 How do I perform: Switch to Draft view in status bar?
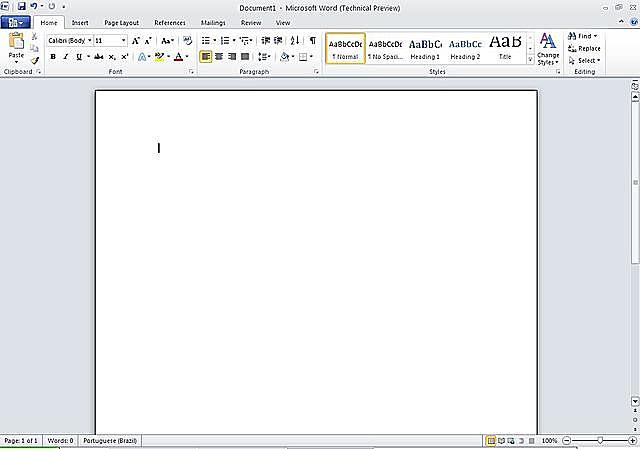pyautogui.click(x=531, y=440)
